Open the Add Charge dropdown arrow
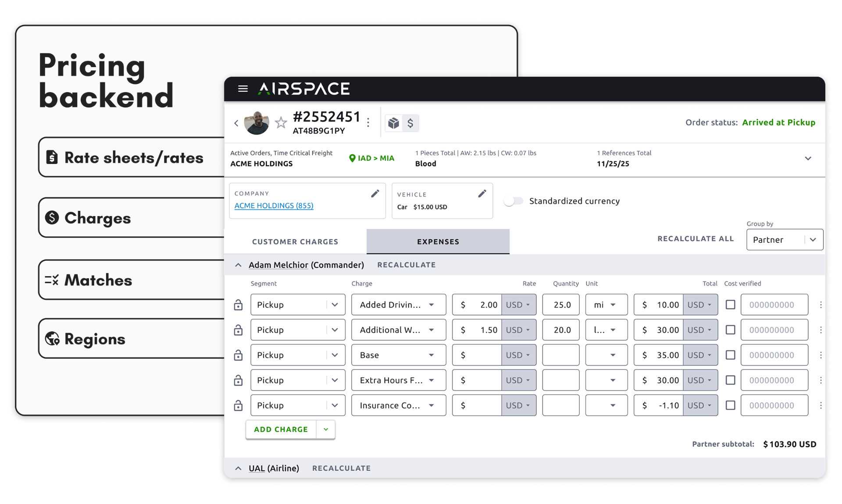 pyautogui.click(x=326, y=429)
